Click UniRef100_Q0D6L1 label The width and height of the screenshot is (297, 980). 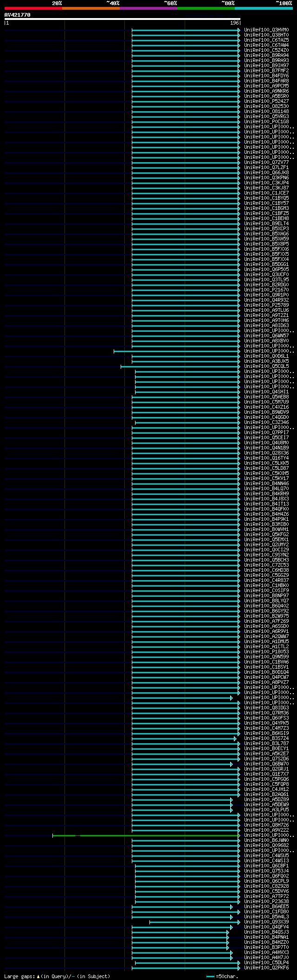(x=266, y=356)
